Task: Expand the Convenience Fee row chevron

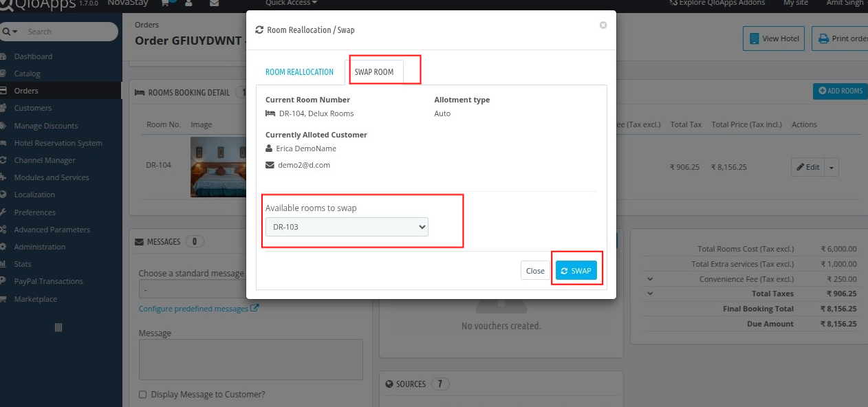Action: point(650,279)
